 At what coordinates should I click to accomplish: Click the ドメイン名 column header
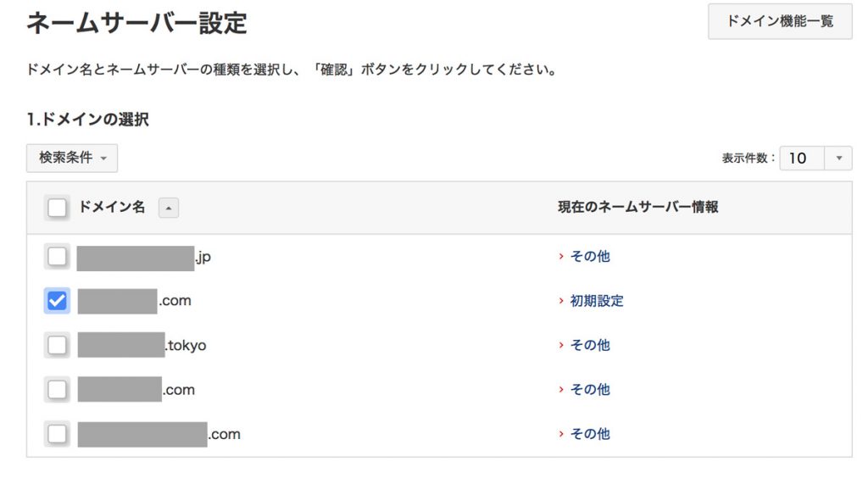[x=112, y=207]
